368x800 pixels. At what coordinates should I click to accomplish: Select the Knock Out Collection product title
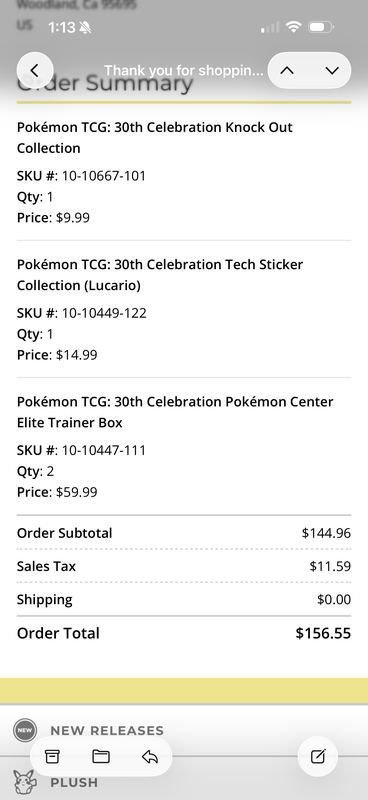click(x=155, y=137)
